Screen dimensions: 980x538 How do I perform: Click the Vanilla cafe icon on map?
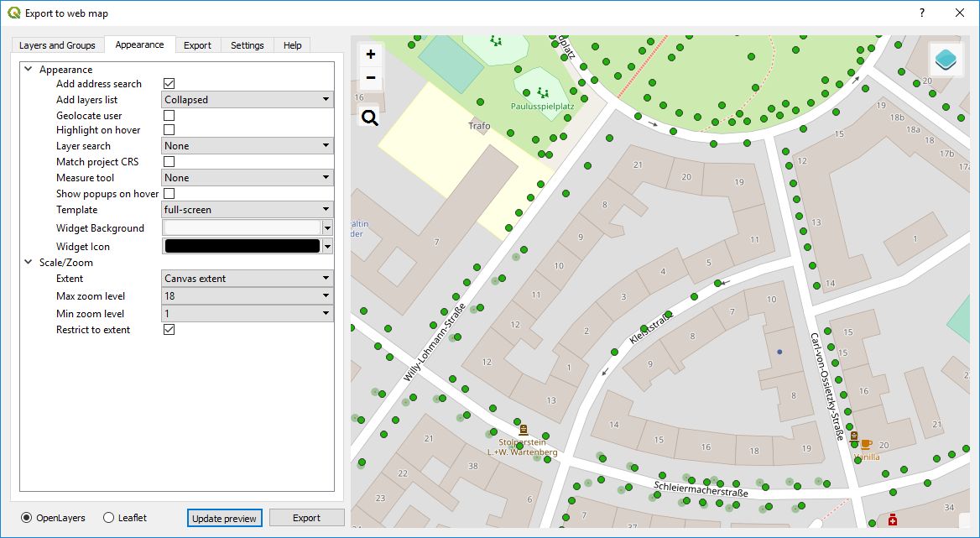point(866,444)
